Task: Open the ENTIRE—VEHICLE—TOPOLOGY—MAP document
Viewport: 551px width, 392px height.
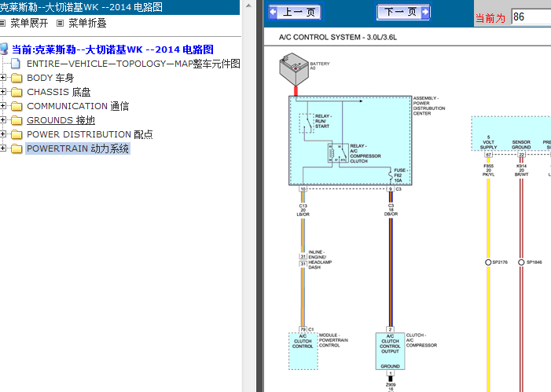Action: point(134,64)
